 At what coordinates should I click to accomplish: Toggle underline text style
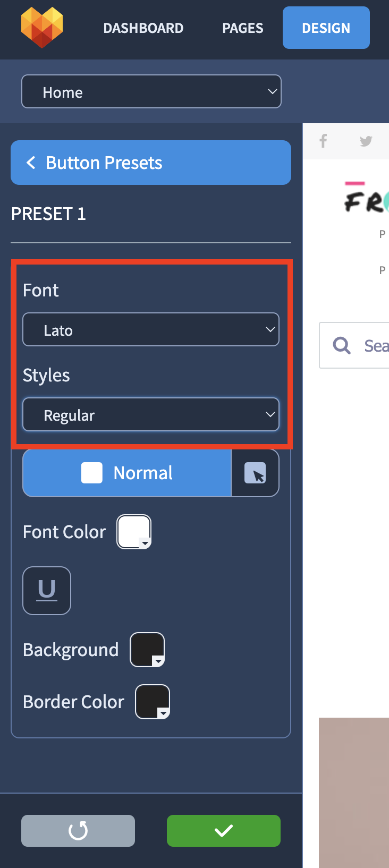point(47,590)
